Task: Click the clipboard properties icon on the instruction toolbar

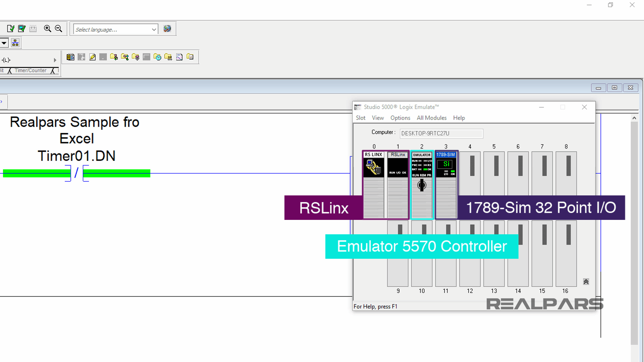Action: pyautogui.click(x=70, y=57)
